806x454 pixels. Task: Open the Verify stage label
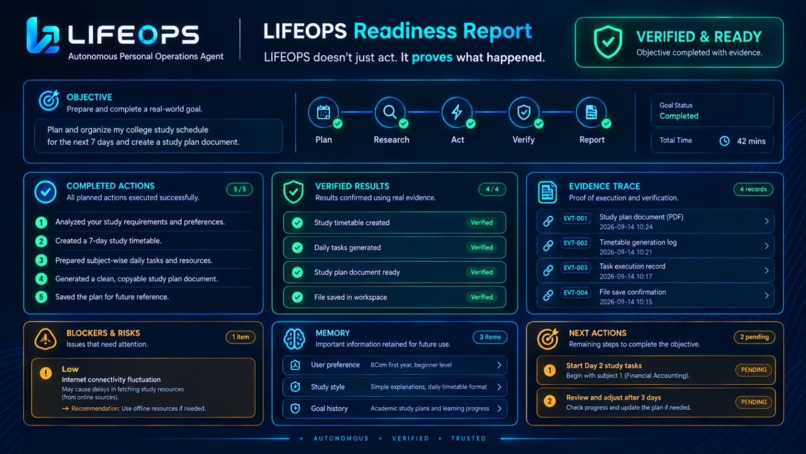[523, 140]
